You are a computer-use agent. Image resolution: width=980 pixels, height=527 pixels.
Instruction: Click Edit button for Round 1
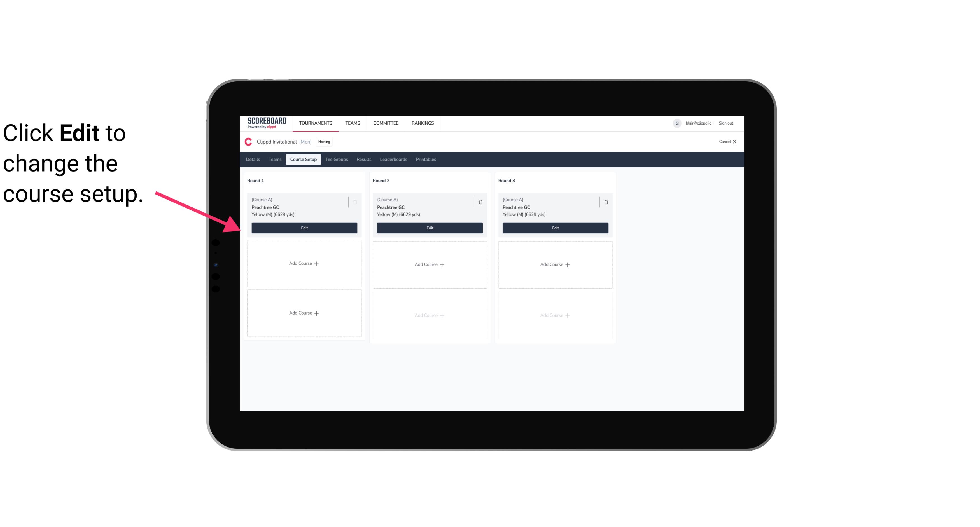(x=304, y=227)
